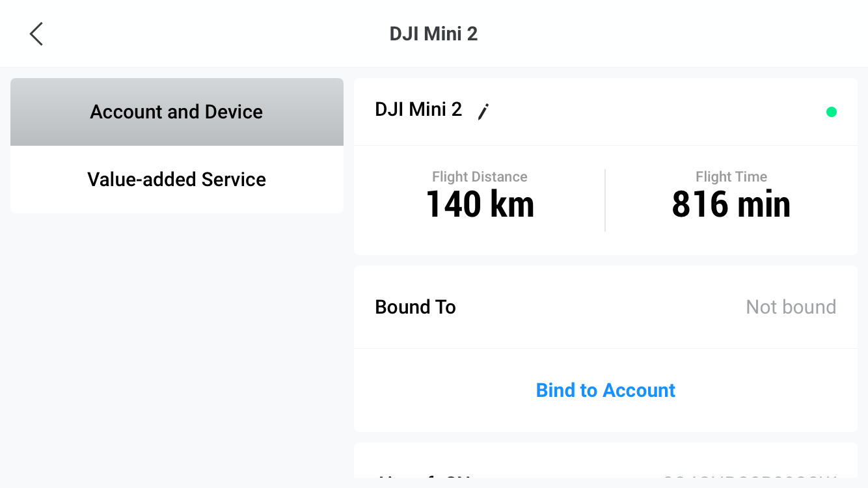Viewport: 868px width, 488px height.
Task: Click the Bound To label
Action: [415, 307]
